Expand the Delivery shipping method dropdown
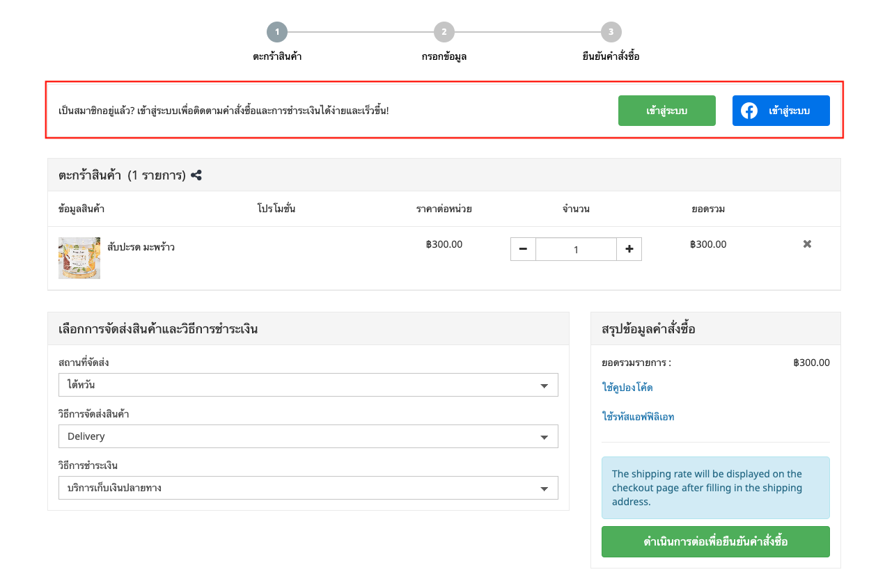The height and width of the screenshot is (588, 885). (308, 436)
